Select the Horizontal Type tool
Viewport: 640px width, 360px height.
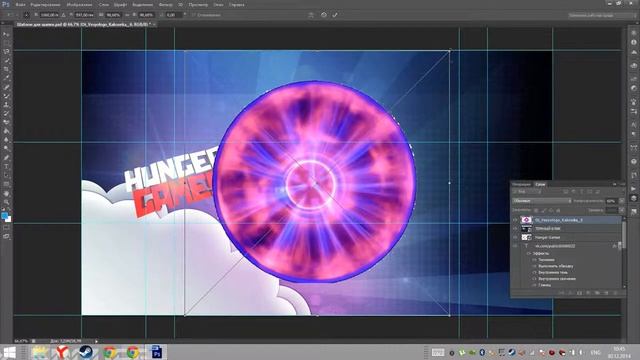6,167
